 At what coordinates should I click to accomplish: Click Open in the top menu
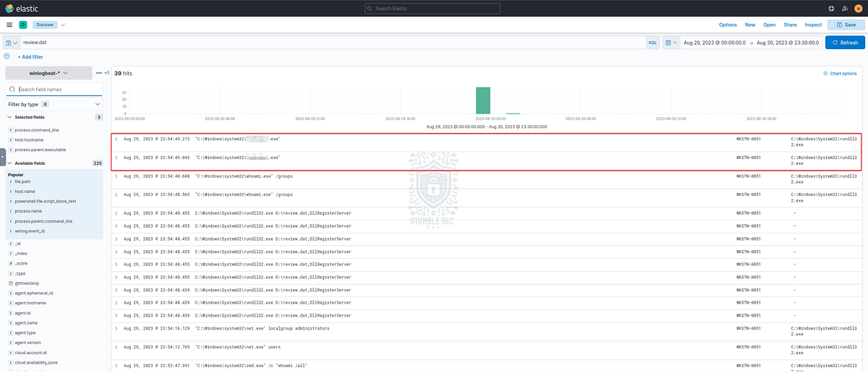coord(770,25)
